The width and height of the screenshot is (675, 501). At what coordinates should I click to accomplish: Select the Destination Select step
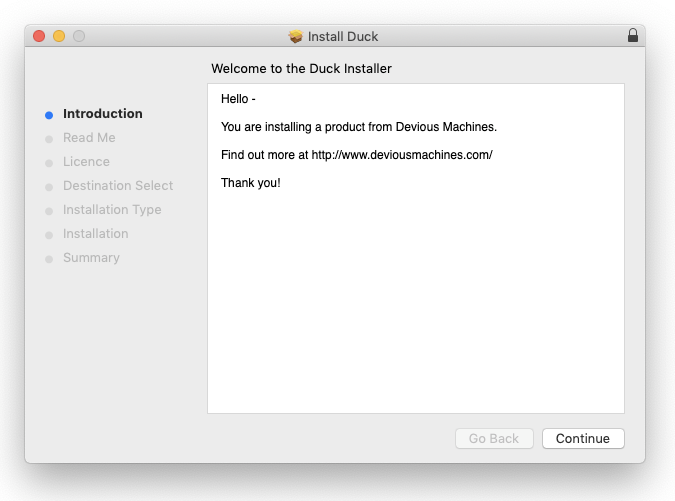click(118, 186)
